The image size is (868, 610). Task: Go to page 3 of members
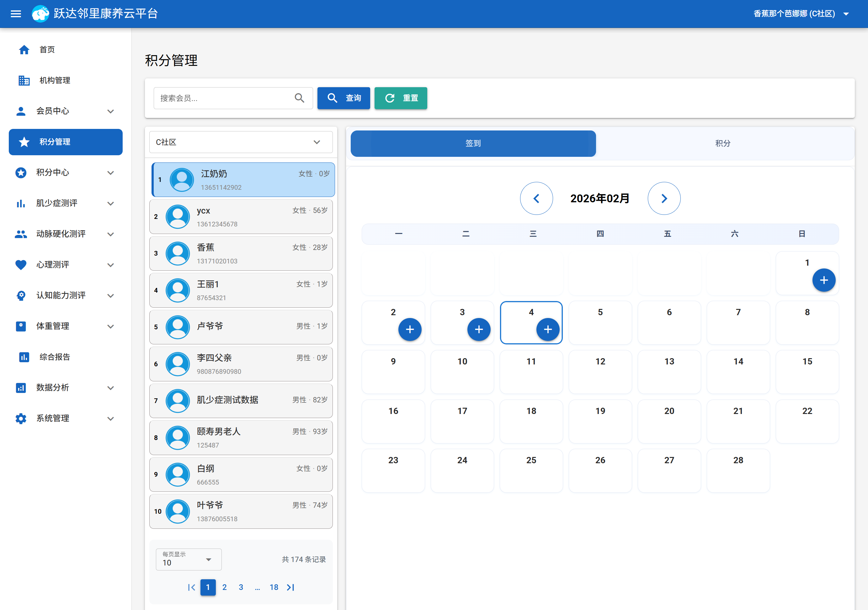[241, 587]
